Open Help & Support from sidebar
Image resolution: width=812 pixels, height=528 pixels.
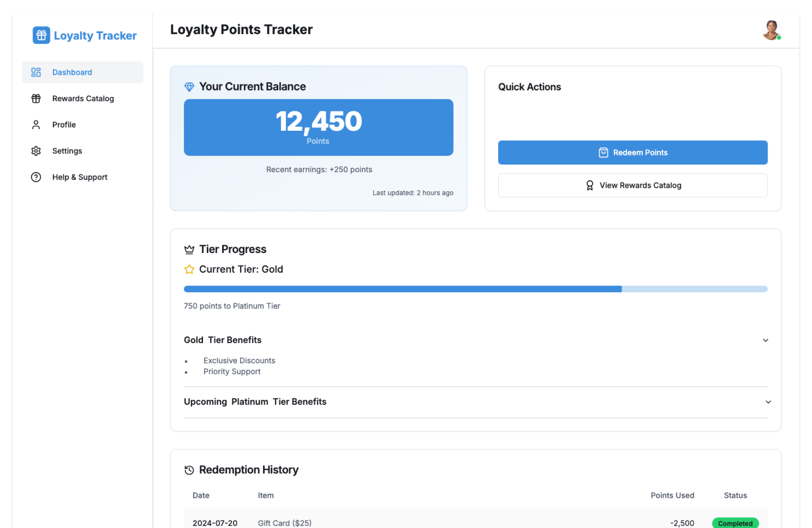(x=80, y=177)
